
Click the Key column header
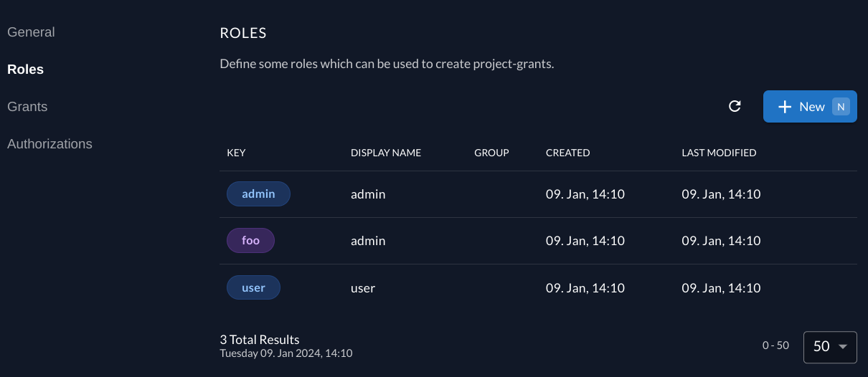pos(236,153)
